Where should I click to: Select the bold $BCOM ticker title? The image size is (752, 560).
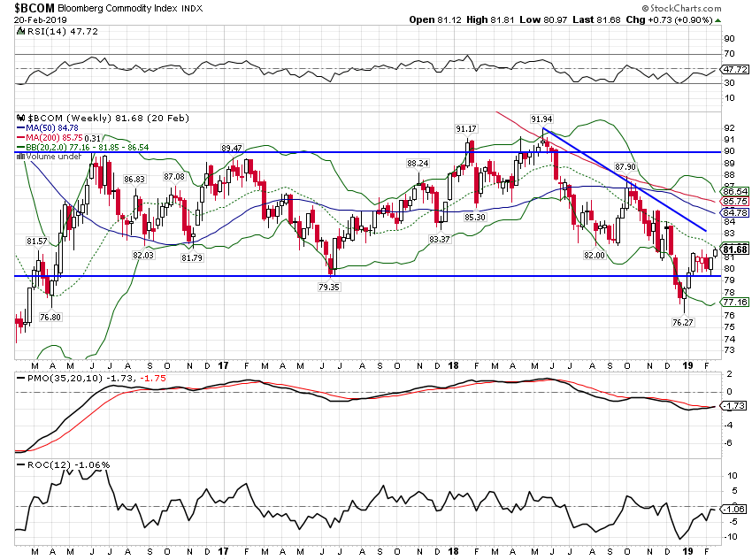pyautogui.click(x=34, y=8)
